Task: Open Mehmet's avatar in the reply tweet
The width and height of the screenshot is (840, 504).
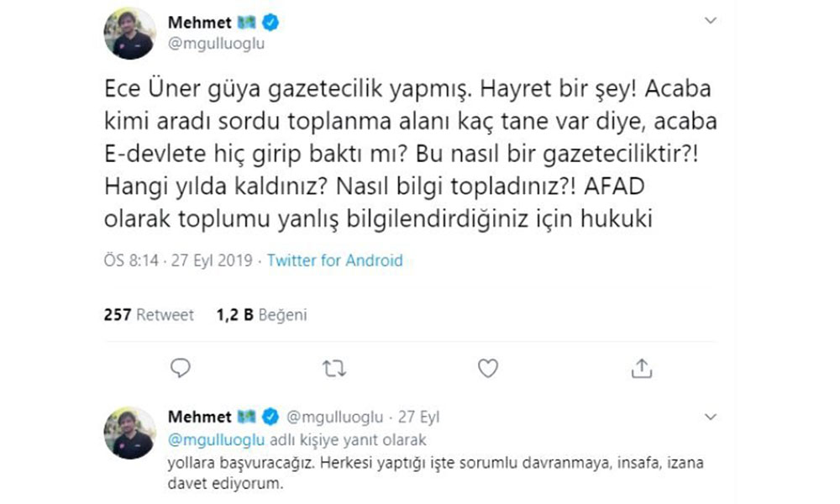Action: click(129, 433)
